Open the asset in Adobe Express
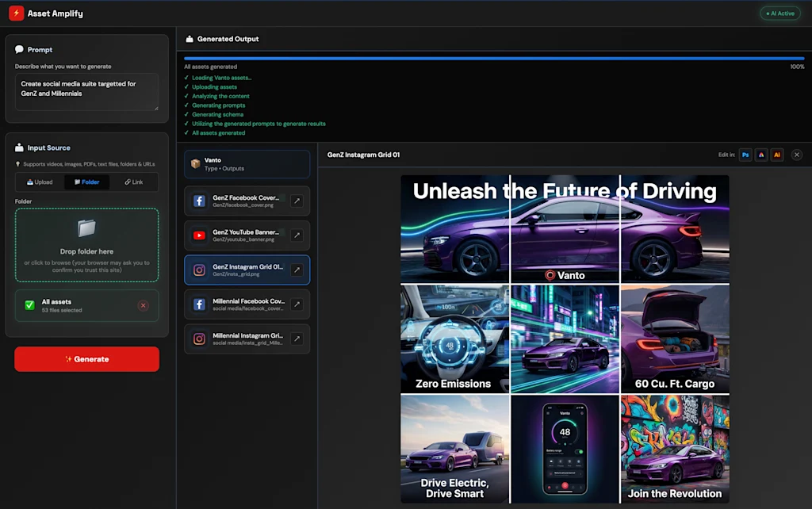Image resolution: width=812 pixels, height=509 pixels. [x=761, y=155]
